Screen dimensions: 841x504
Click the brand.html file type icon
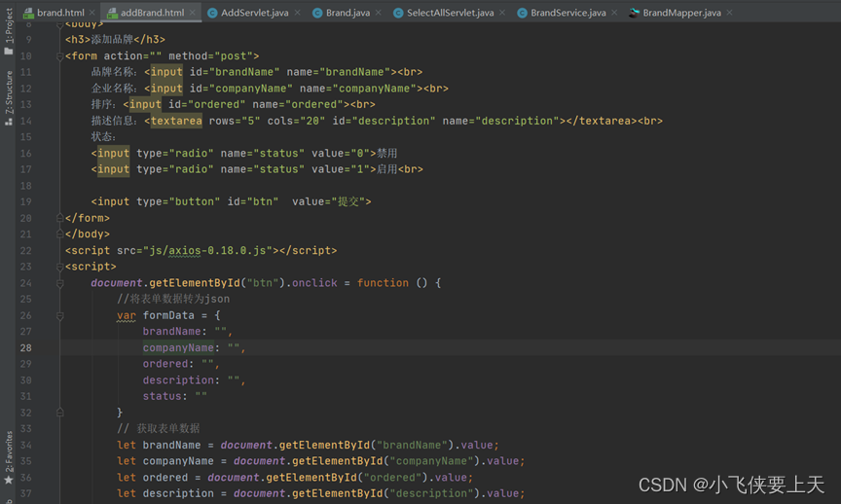point(28,13)
